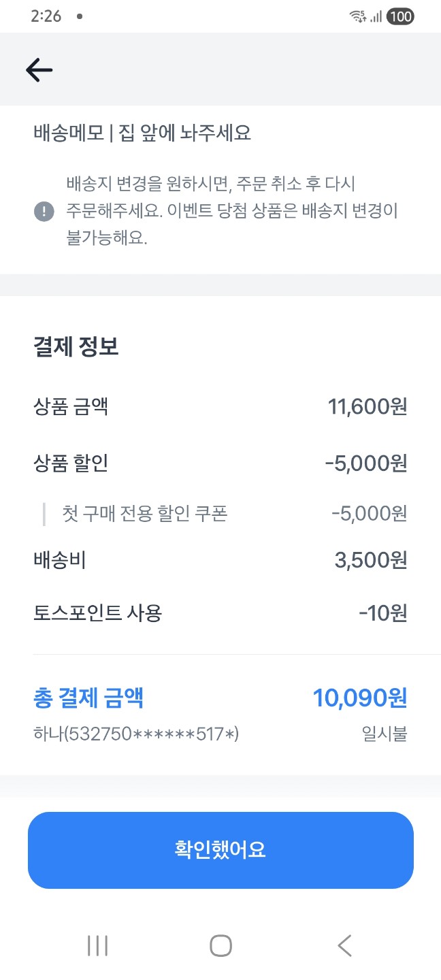
Task: Tap the status bar clock 2:26
Action: click(x=46, y=16)
